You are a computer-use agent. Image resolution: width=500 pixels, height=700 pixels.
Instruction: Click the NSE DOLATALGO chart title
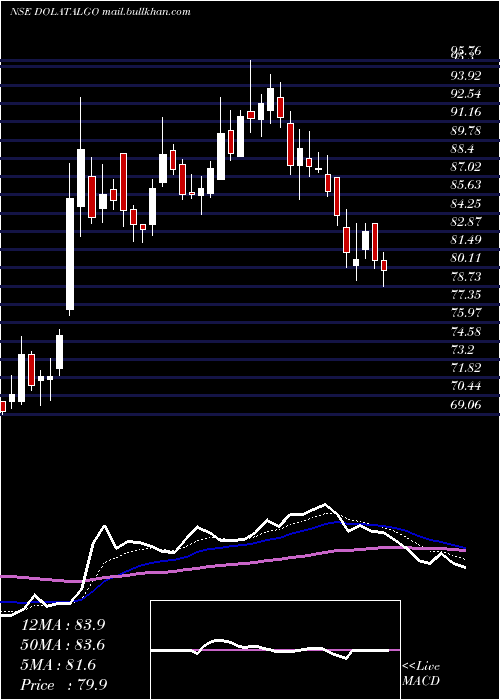(x=100, y=12)
